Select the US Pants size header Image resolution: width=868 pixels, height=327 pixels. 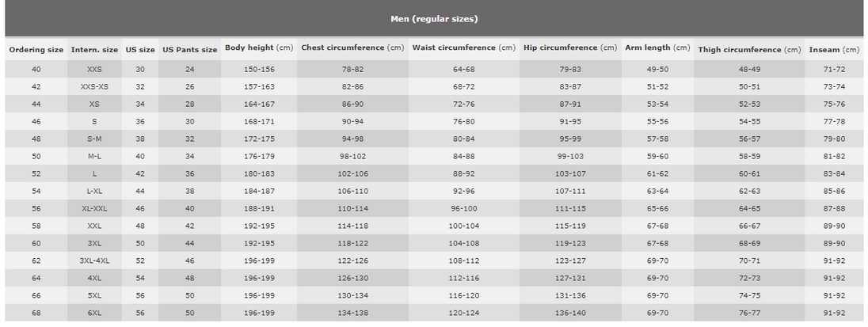tap(190, 50)
